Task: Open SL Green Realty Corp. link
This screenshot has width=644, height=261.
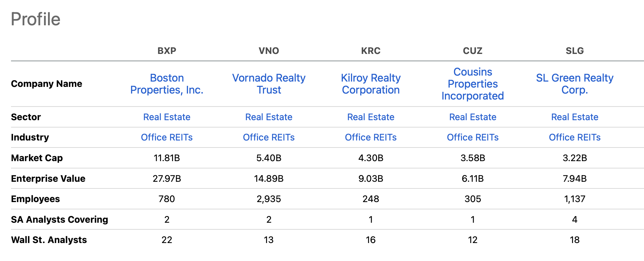Action: (575, 84)
